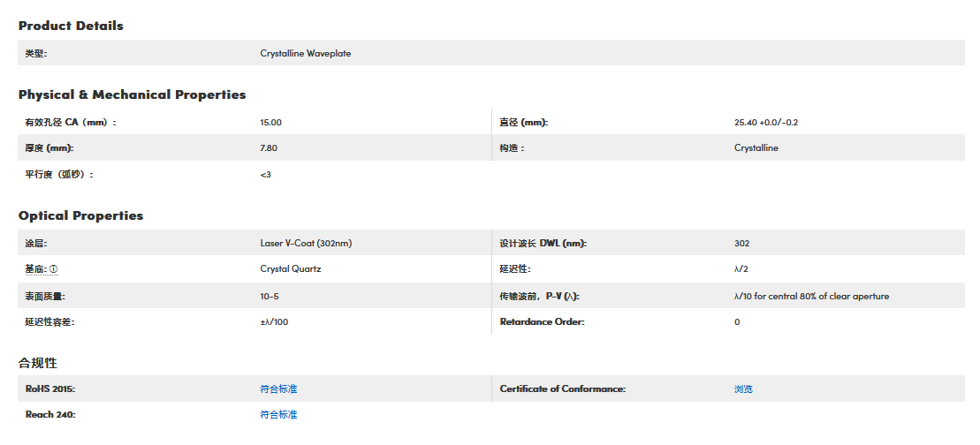Viewport: 980px width, 445px height.
Task: Click the Optical Properties heading
Action: (x=80, y=215)
